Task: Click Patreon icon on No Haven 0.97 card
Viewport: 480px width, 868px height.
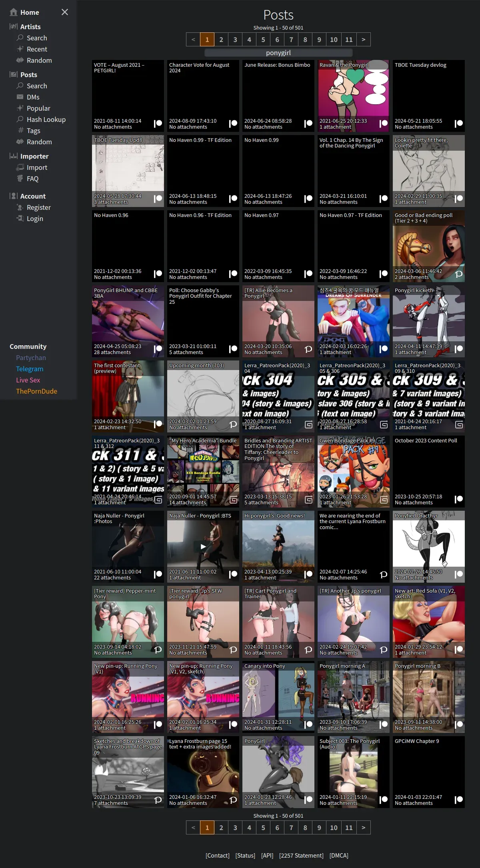Action: coord(308,274)
